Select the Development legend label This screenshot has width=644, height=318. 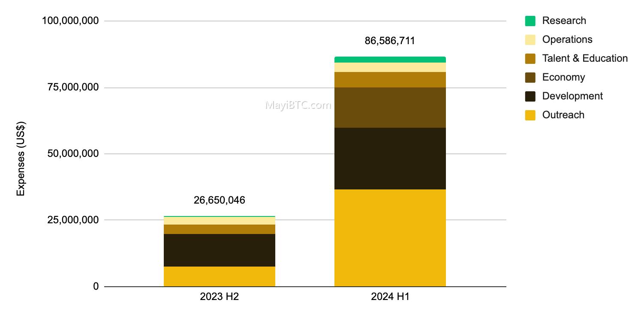click(x=572, y=96)
